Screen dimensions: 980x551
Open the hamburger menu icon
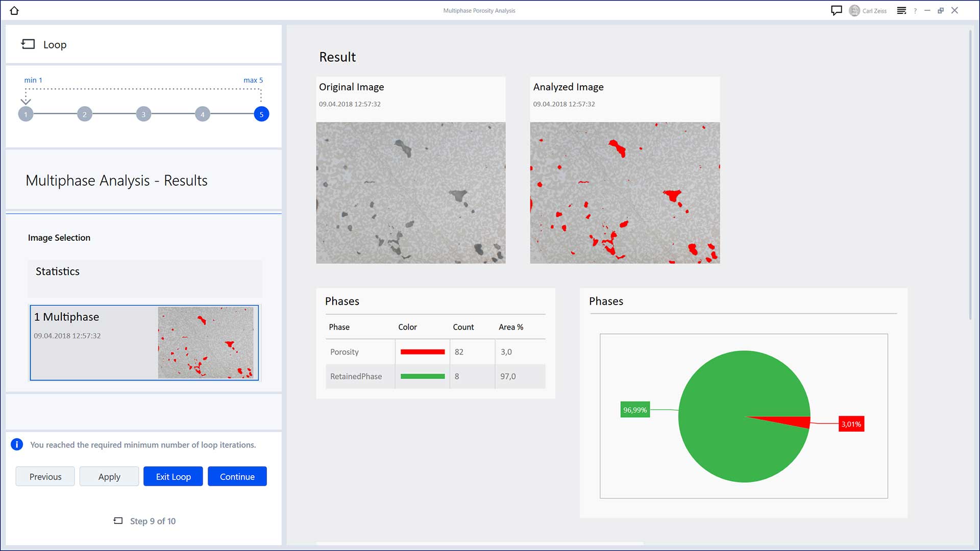(x=902, y=10)
